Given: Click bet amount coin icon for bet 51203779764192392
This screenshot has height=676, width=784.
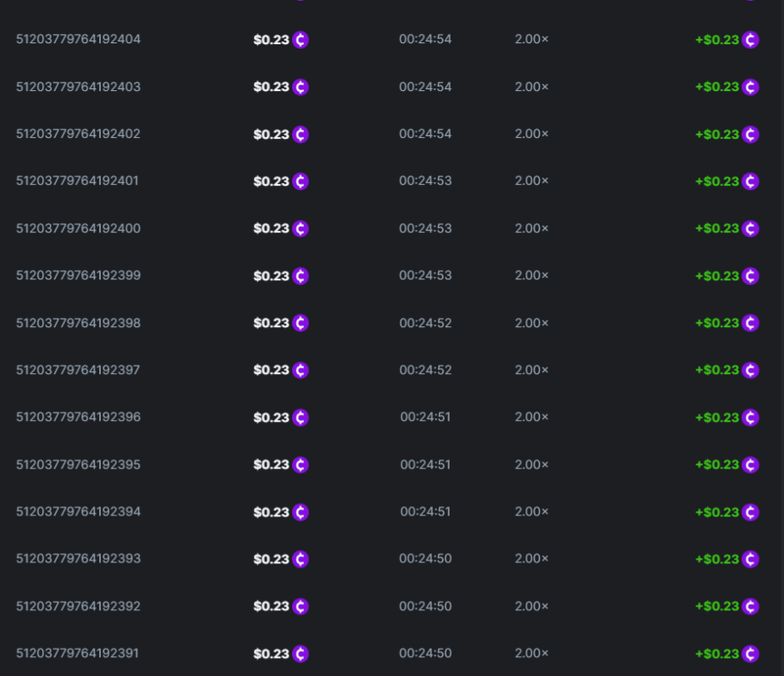Looking at the screenshot, I should (300, 607).
